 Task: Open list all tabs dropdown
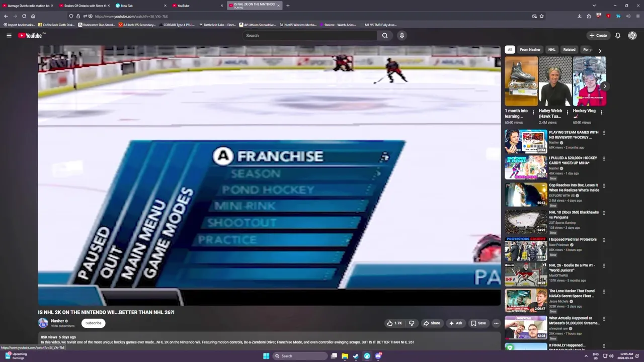[594, 6]
